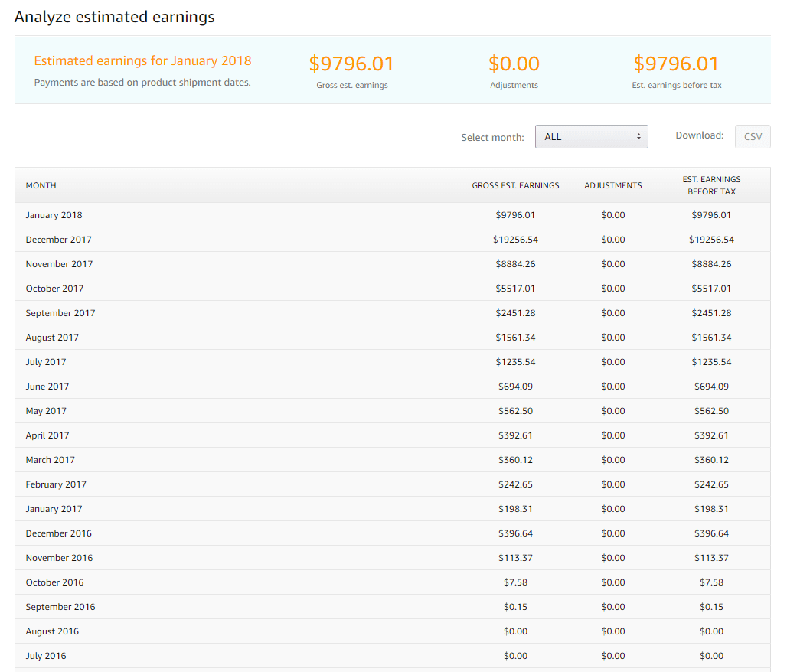Viewport: 787px width, 672px height.
Task: Select the December 2016 month row label
Action: [59, 533]
